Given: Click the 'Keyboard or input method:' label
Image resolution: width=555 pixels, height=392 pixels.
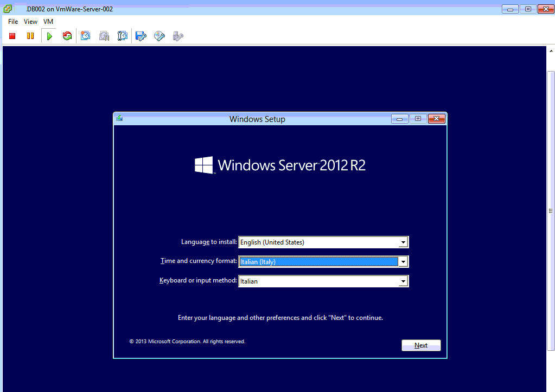Looking at the screenshot, I should pos(198,280).
